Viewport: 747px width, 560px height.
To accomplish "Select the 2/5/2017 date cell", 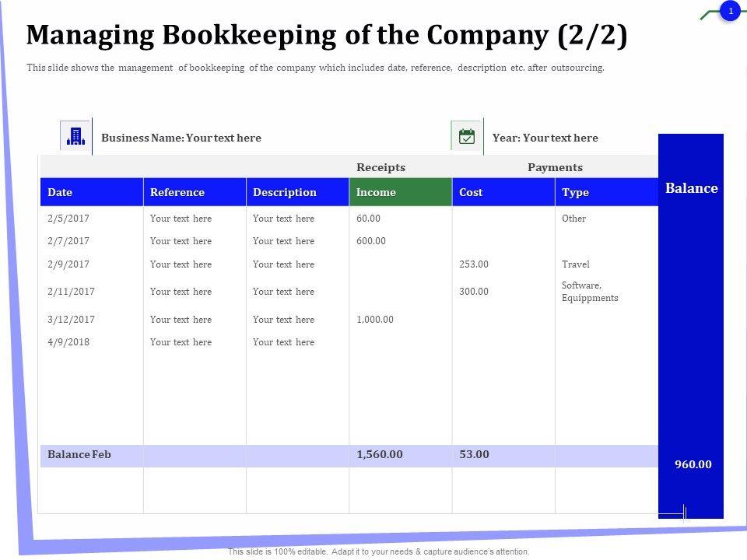I will [x=68, y=219].
